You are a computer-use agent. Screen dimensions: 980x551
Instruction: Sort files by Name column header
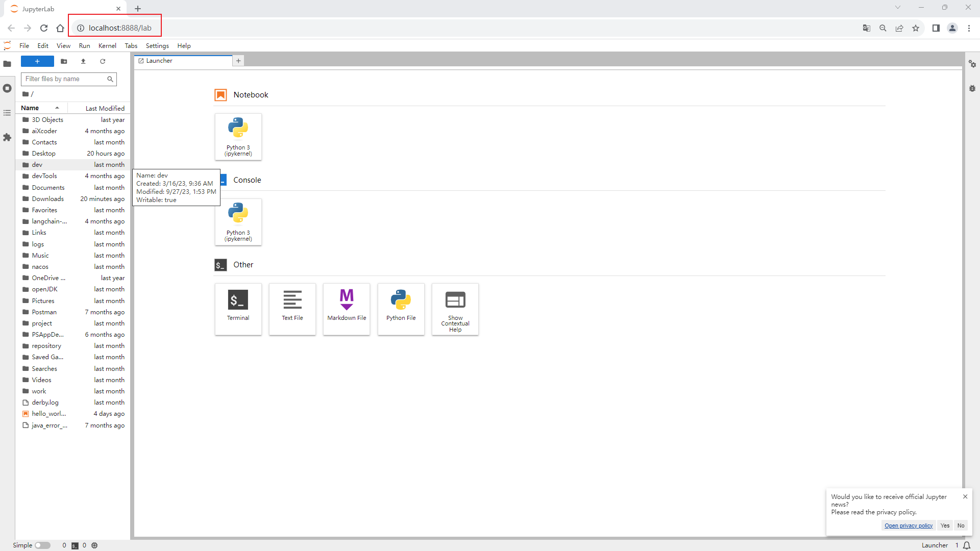[x=31, y=108]
